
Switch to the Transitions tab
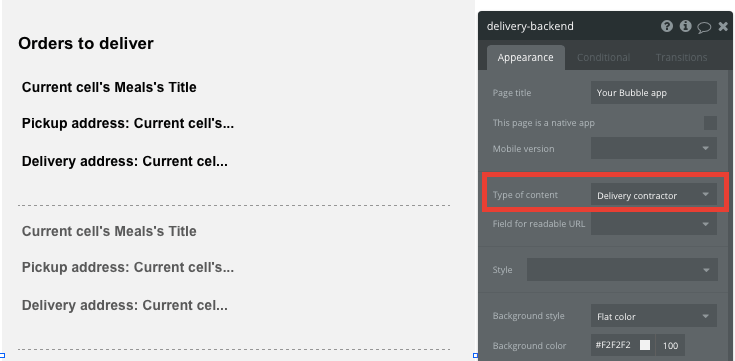(x=681, y=57)
